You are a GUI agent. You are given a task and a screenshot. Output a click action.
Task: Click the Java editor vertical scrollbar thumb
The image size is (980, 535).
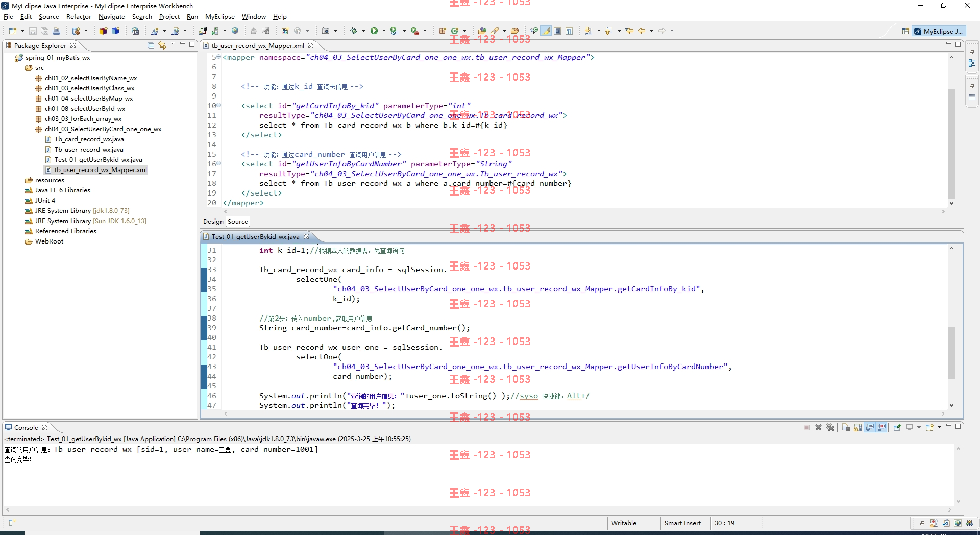click(x=951, y=353)
